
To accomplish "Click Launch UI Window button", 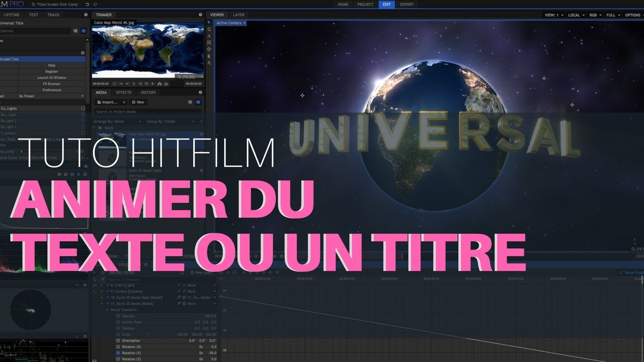I will pyautogui.click(x=52, y=77).
